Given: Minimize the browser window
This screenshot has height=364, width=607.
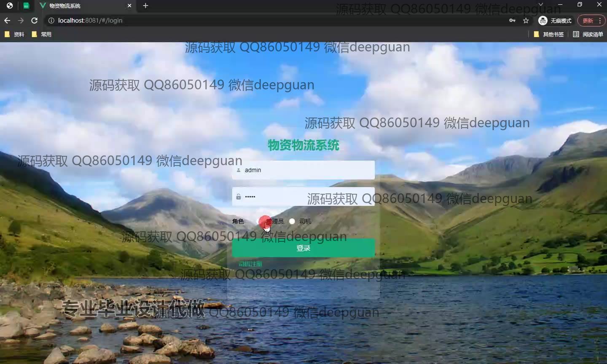Looking at the screenshot, I should (560, 5).
